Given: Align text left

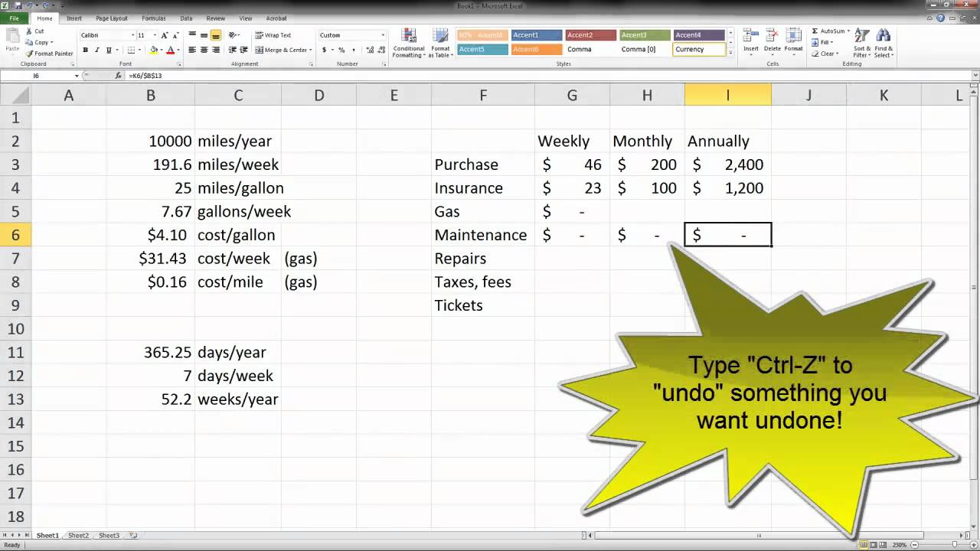Looking at the screenshot, I should pos(192,50).
